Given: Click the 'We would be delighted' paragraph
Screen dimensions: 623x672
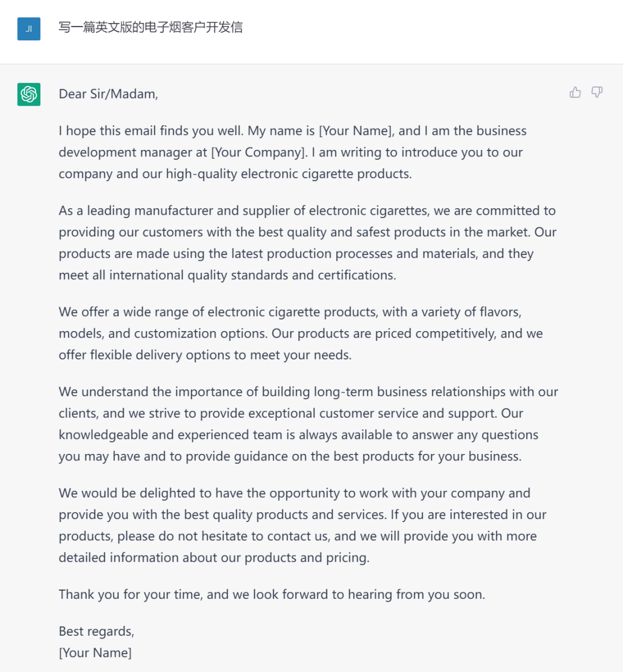Looking at the screenshot, I should click(302, 525).
